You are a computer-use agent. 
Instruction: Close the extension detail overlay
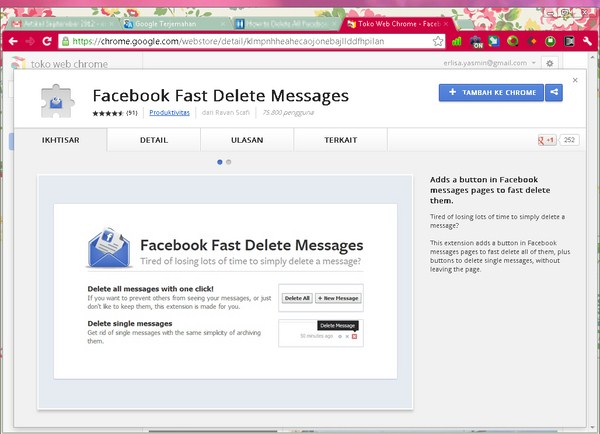(x=575, y=80)
